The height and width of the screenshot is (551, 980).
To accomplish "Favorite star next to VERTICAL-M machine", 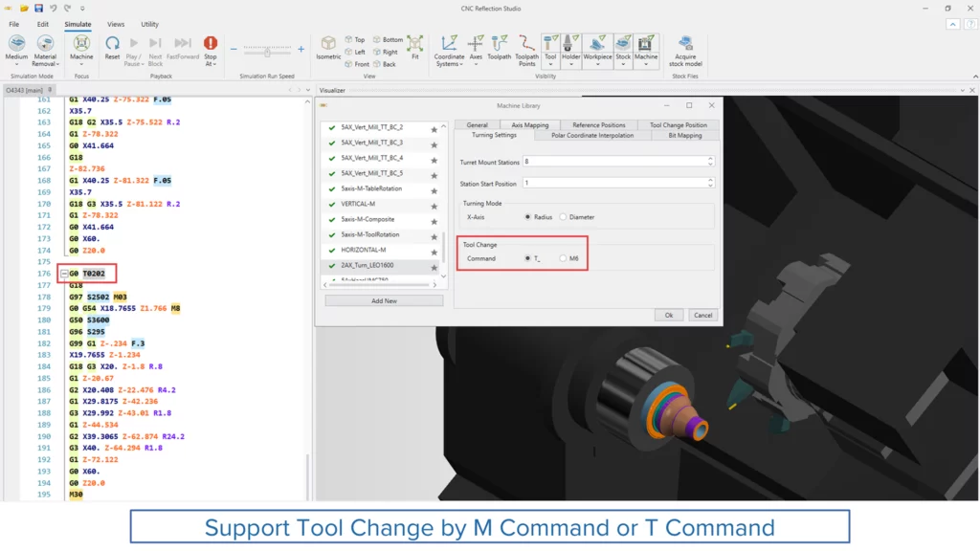I will (434, 205).
